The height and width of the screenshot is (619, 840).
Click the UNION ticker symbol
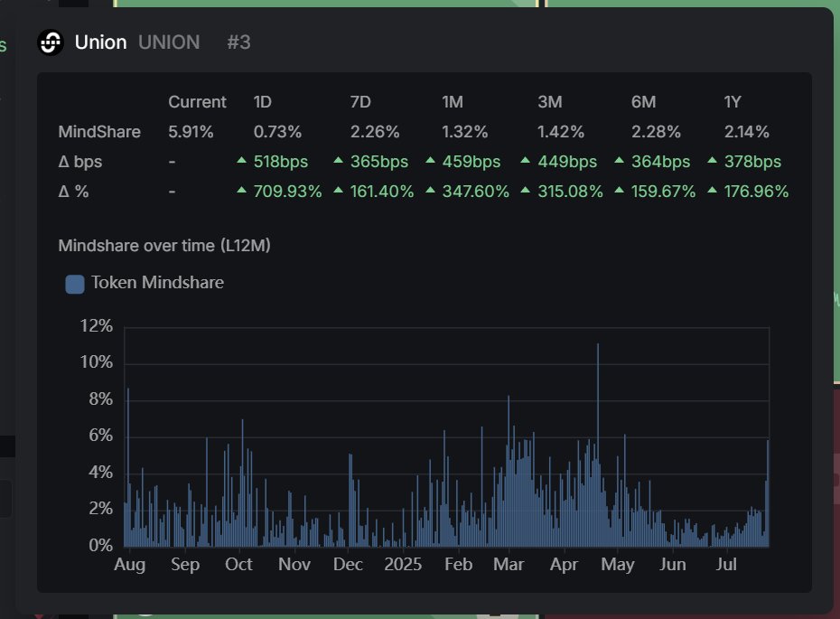[169, 42]
